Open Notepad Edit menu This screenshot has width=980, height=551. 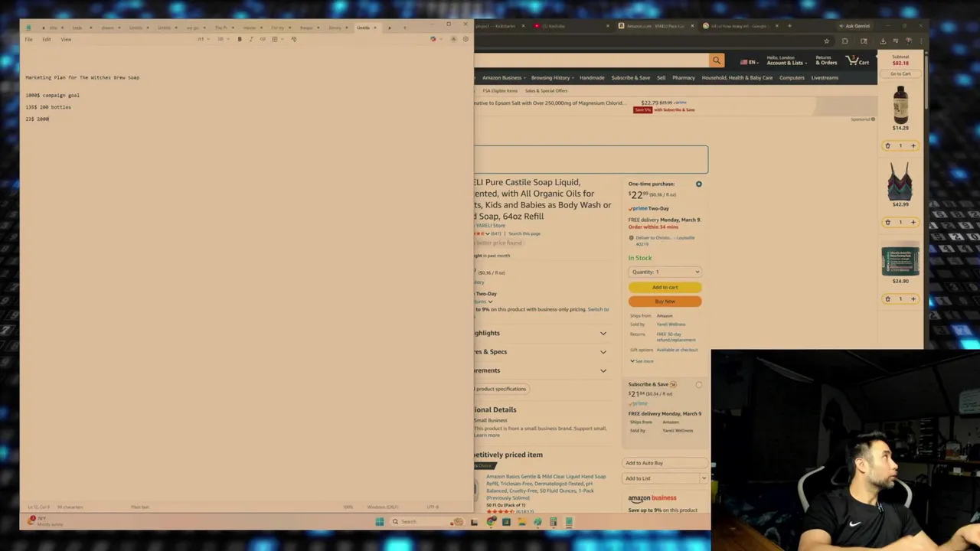[46, 39]
